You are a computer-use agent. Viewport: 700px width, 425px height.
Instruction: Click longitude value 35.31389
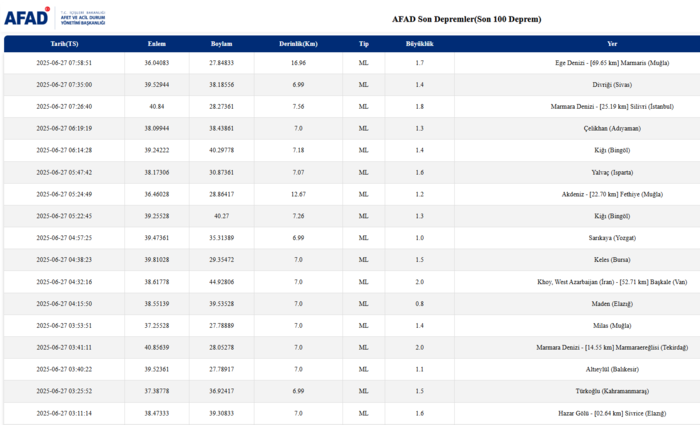[221, 238]
